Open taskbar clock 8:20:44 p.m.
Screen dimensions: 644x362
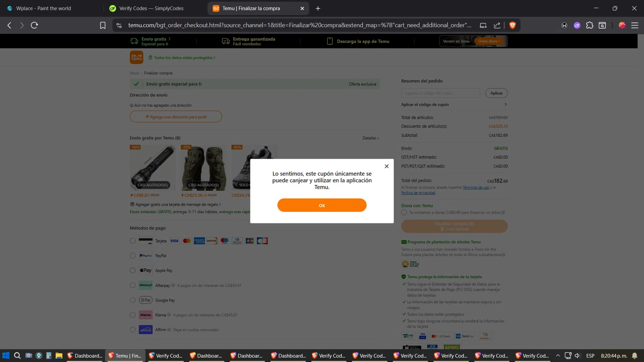click(614, 356)
